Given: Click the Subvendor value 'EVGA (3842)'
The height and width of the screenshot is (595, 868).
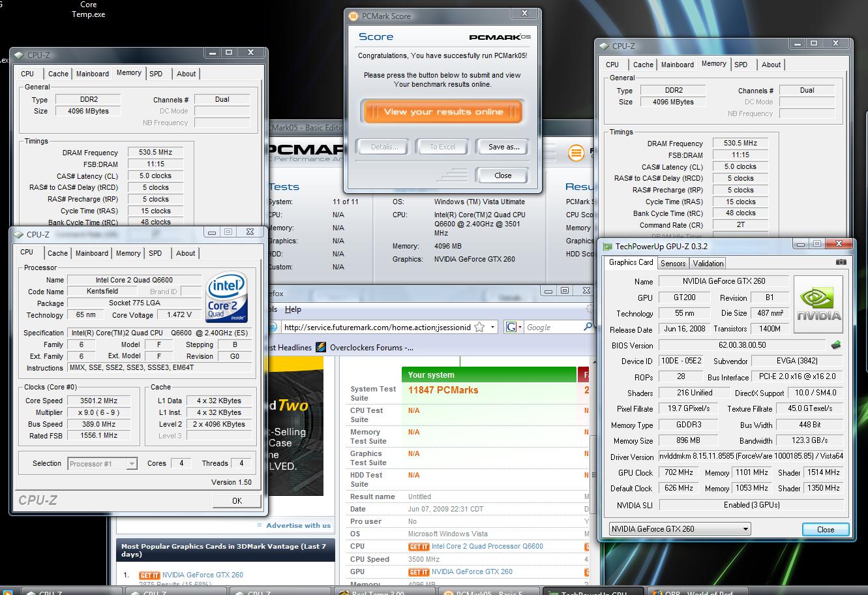Looking at the screenshot, I should click(797, 361).
